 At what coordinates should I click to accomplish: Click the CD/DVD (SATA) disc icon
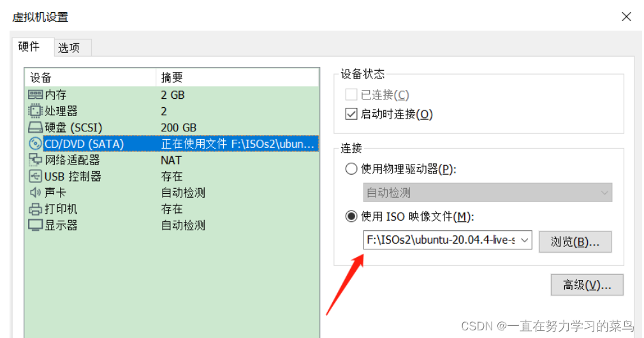click(35, 143)
